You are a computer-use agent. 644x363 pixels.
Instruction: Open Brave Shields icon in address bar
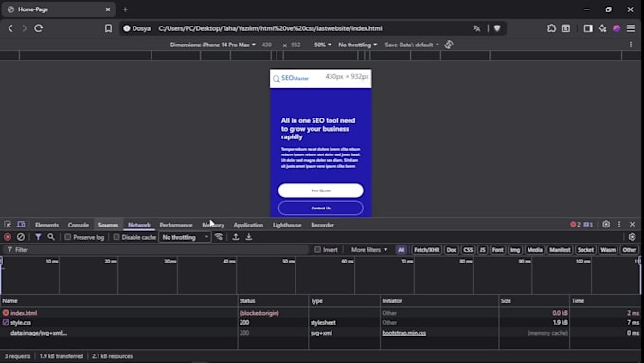497,28
